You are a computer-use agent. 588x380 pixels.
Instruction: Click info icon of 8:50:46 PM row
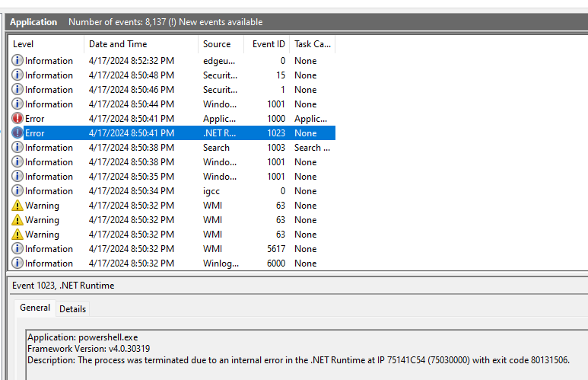17,89
